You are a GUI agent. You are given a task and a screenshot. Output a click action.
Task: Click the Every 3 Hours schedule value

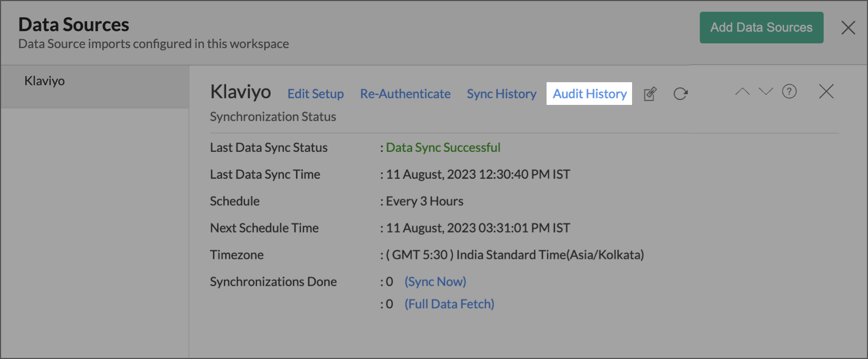425,201
